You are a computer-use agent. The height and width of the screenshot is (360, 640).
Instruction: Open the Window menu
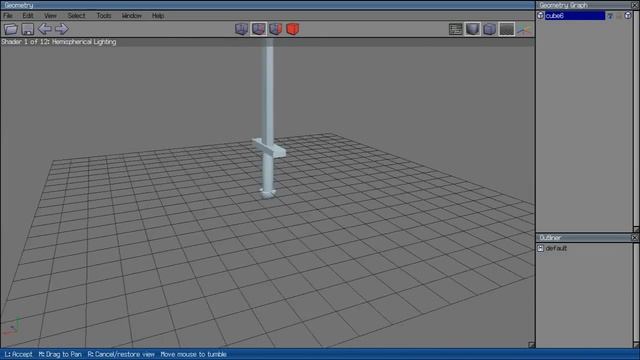131,16
